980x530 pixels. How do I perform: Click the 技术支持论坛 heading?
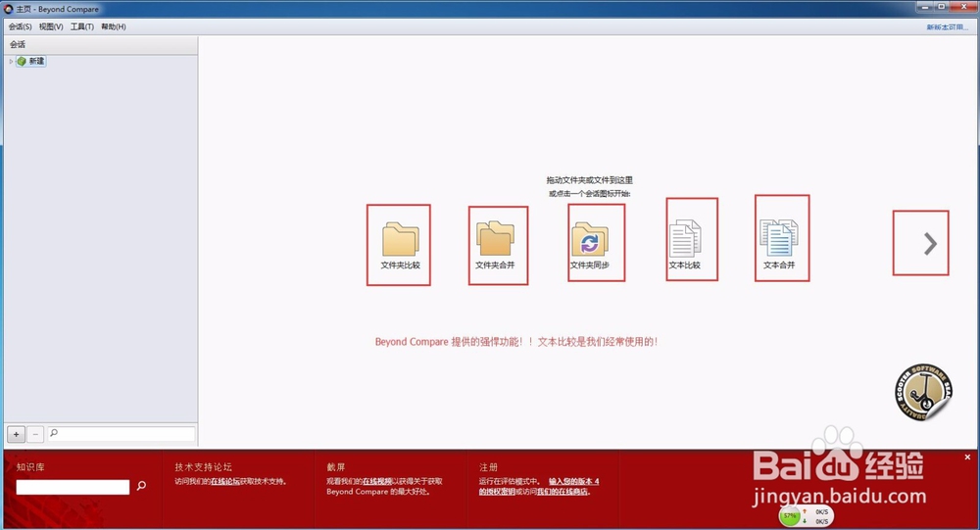(x=203, y=467)
